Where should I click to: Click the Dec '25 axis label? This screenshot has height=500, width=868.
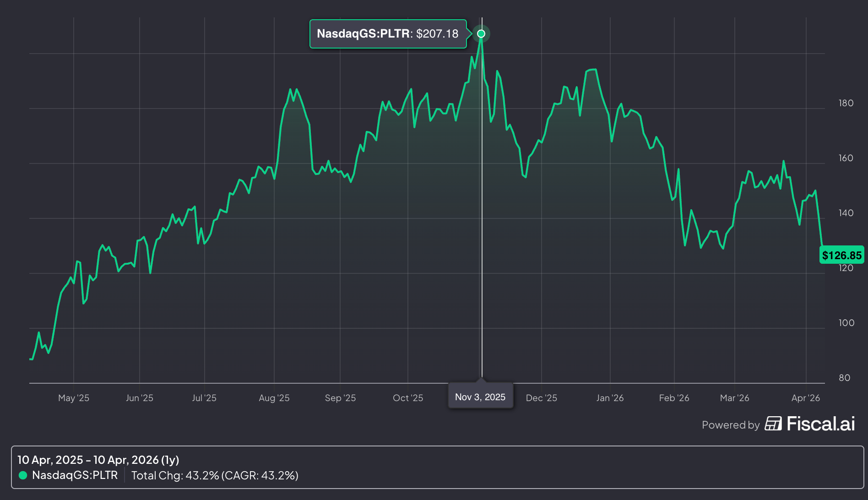tap(542, 398)
